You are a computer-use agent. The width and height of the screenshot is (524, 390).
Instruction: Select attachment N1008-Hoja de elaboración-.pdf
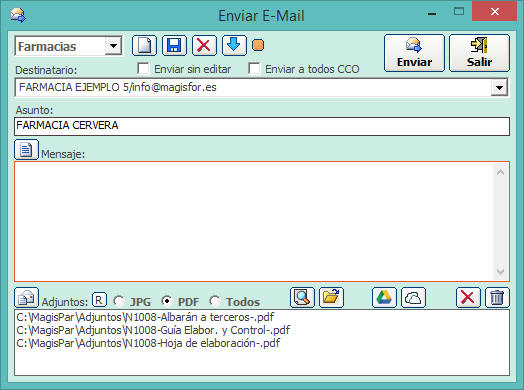(x=148, y=343)
